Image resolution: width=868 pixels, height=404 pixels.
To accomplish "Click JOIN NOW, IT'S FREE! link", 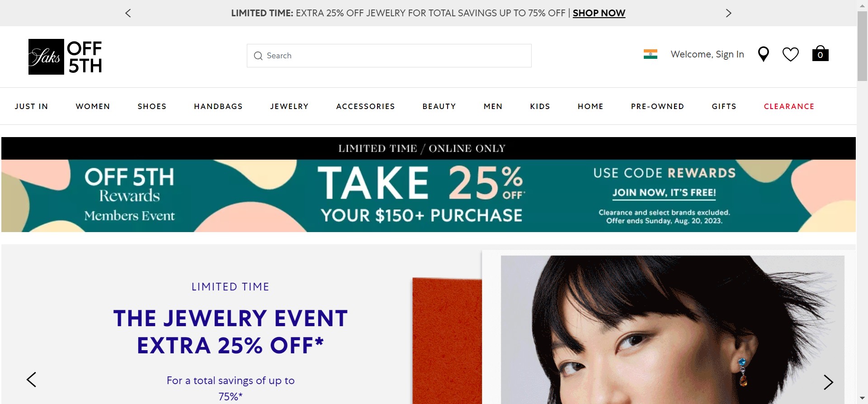I will coord(664,193).
